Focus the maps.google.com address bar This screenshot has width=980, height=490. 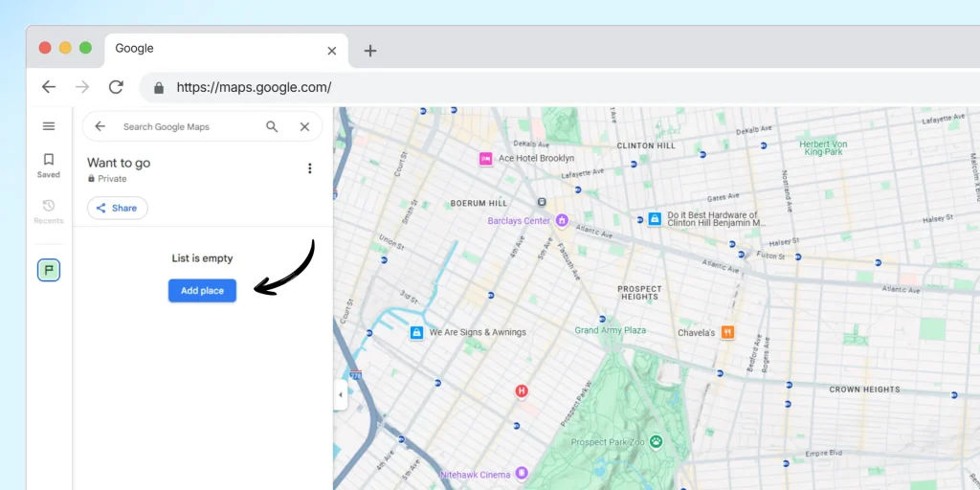coord(559,87)
